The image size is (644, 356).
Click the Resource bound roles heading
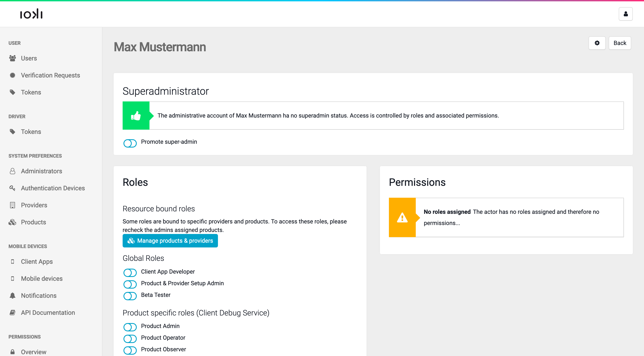point(158,209)
